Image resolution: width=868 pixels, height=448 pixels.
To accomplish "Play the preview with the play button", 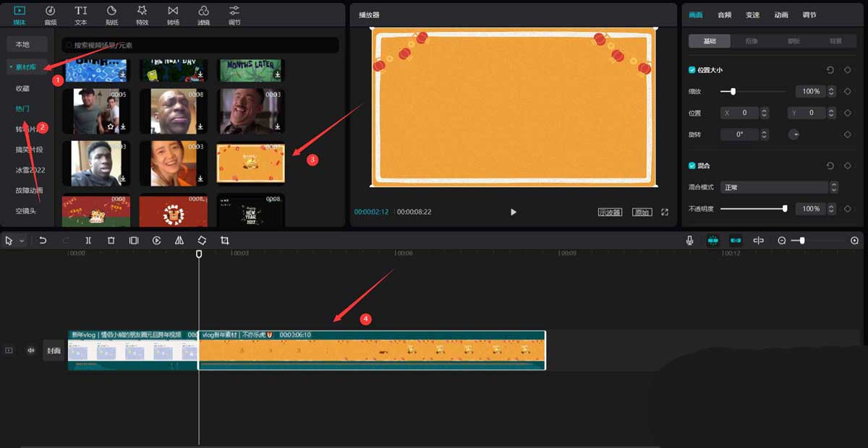I will 514,212.
